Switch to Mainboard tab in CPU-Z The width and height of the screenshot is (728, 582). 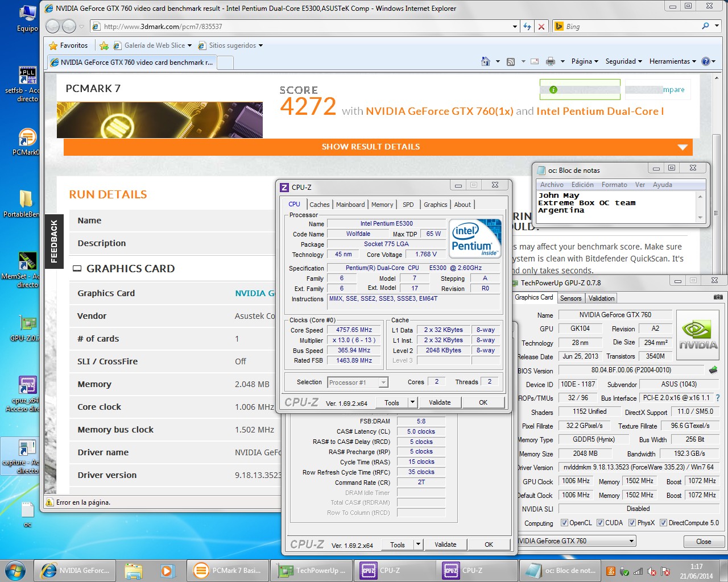point(350,205)
